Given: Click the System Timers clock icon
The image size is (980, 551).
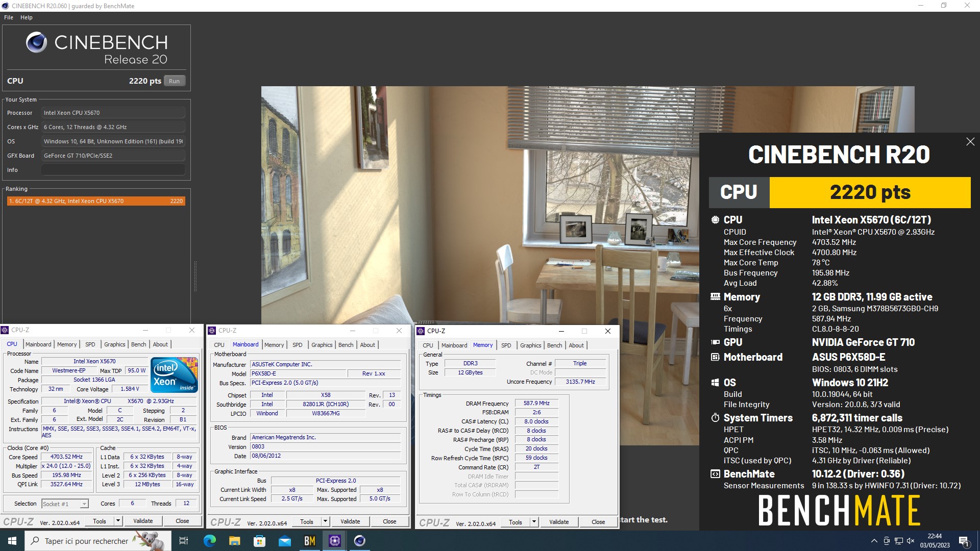Looking at the screenshot, I should [x=715, y=418].
